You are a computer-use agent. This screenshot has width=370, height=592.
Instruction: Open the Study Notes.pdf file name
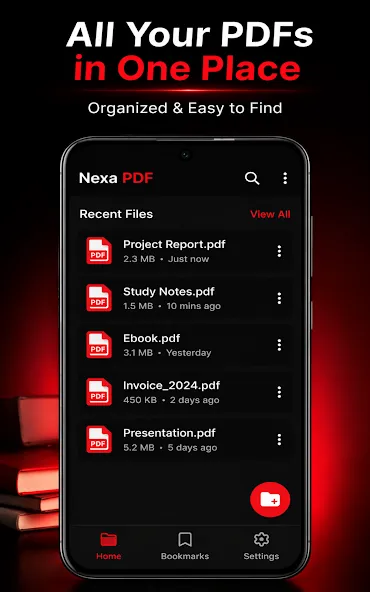169,291
